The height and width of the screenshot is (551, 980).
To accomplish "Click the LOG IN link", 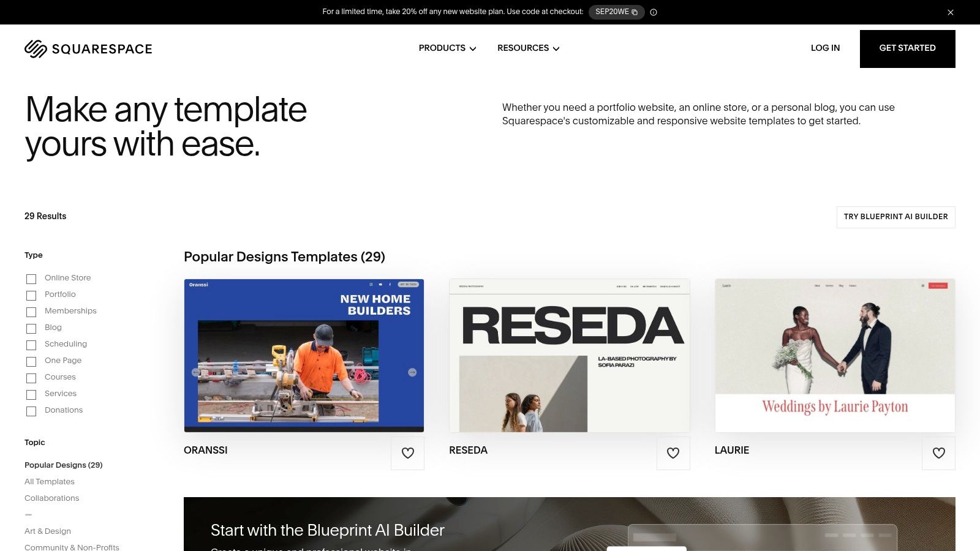I will pos(825,48).
